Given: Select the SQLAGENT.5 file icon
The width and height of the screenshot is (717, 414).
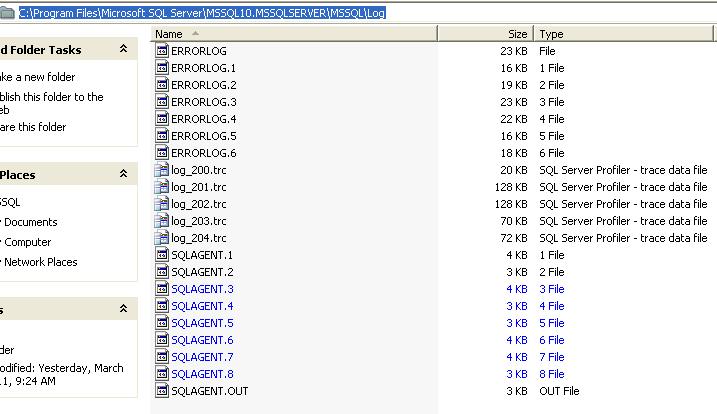Looking at the screenshot, I should tap(162, 323).
